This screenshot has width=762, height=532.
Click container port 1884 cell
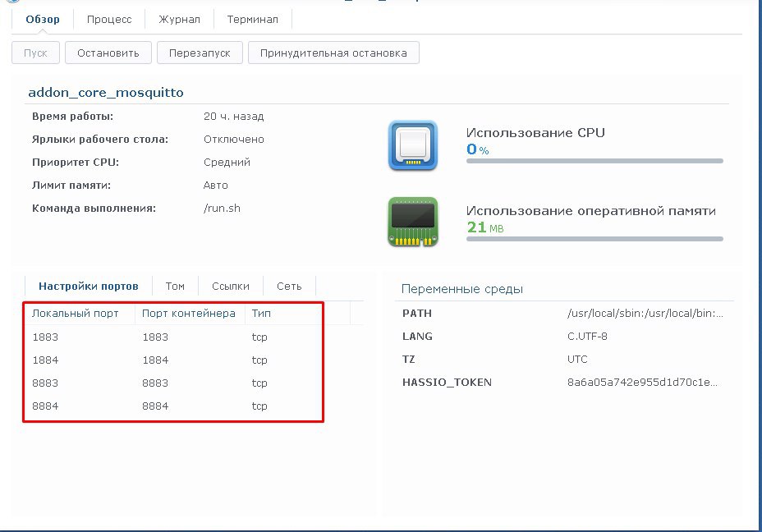click(155, 360)
